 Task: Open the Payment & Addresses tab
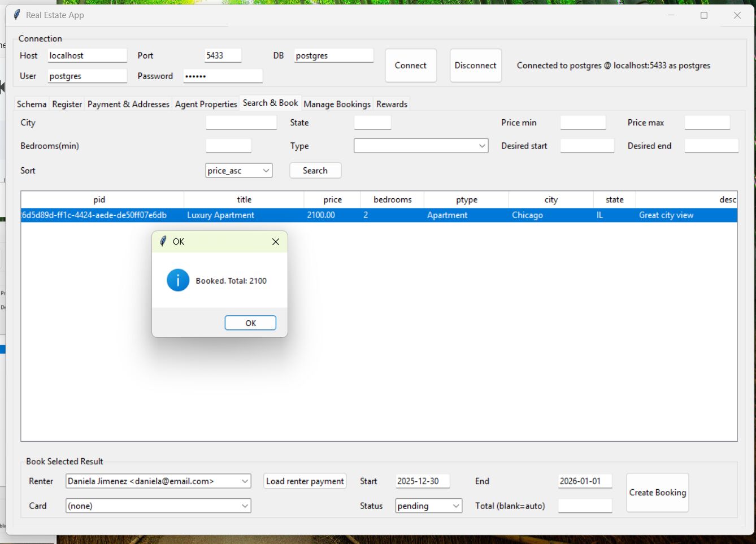128,104
